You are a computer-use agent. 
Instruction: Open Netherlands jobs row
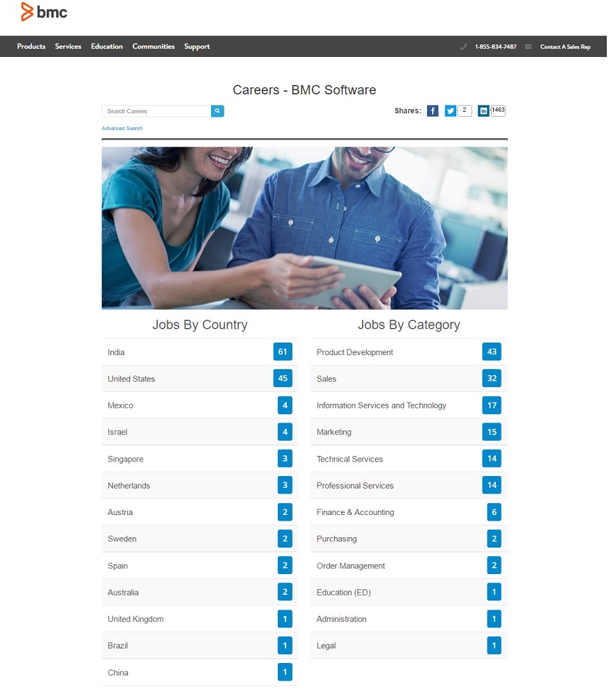click(x=200, y=485)
